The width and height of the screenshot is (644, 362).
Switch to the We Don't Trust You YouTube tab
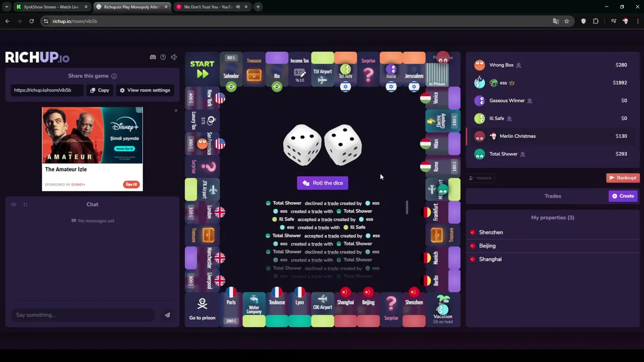click(x=211, y=7)
